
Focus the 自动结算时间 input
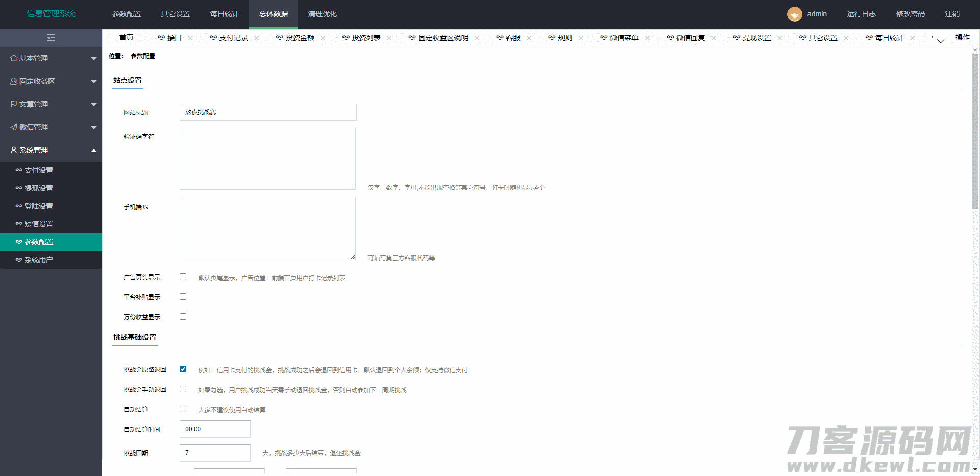point(215,429)
